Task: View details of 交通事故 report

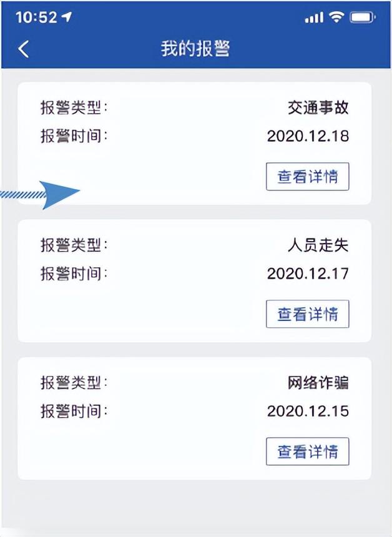Action: coord(307,177)
